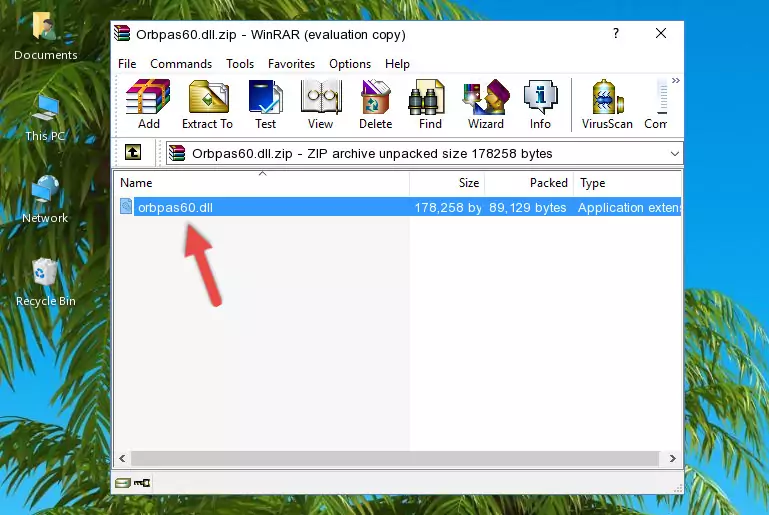Open the View file tool

tap(321, 104)
